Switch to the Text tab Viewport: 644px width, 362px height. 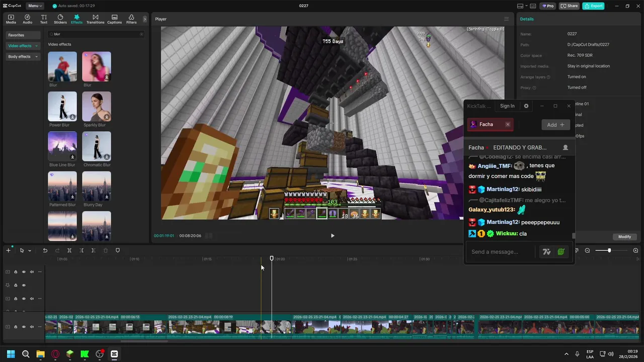(44, 19)
